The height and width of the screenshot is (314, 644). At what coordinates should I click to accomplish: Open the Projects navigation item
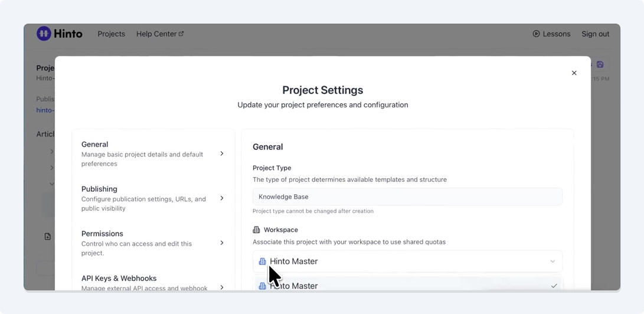pos(111,34)
